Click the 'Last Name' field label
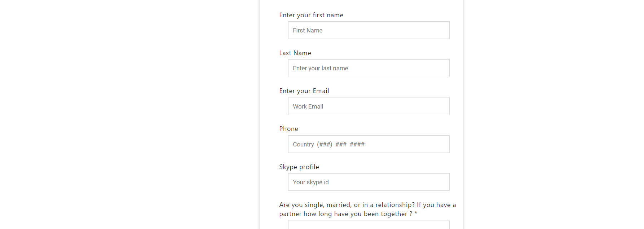This screenshot has width=644, height=229. [x=295, y=53]
